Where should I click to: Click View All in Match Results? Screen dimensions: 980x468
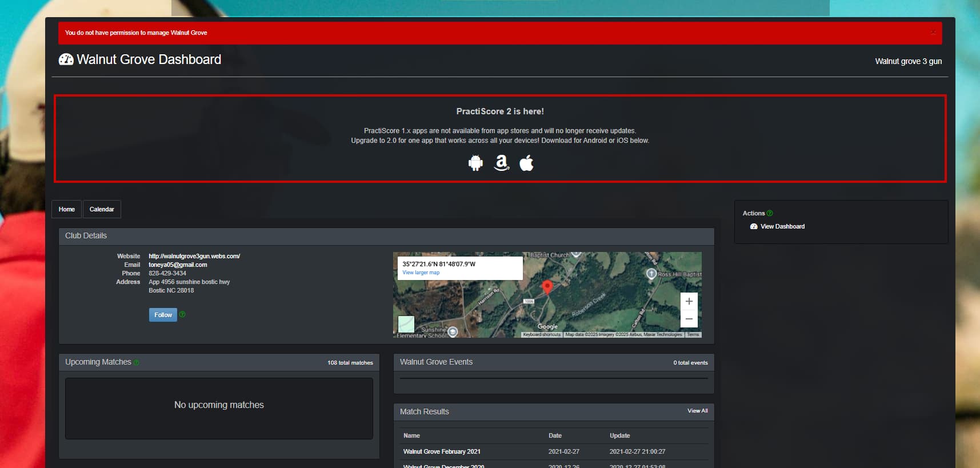coord(697,411)
